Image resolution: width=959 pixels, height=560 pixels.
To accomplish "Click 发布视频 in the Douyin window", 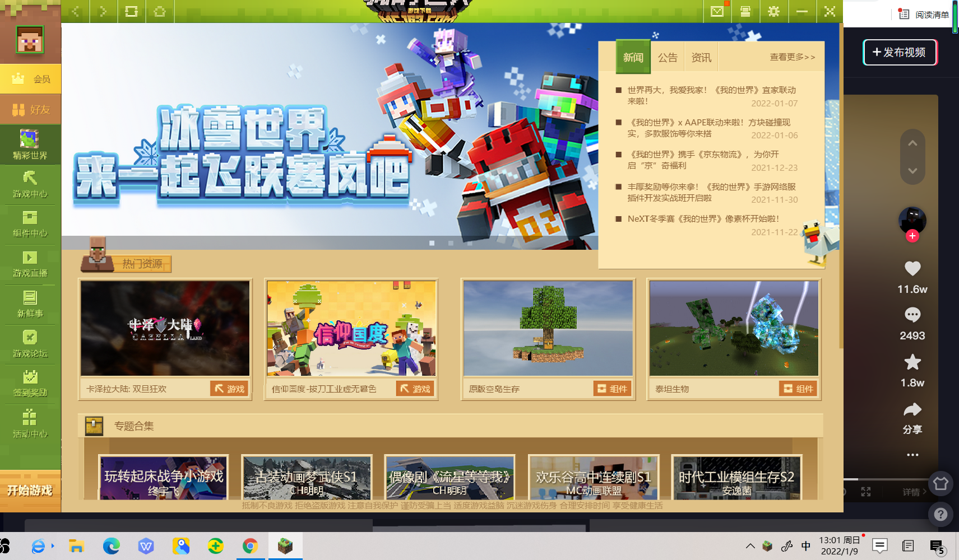I will pos(900,52).
